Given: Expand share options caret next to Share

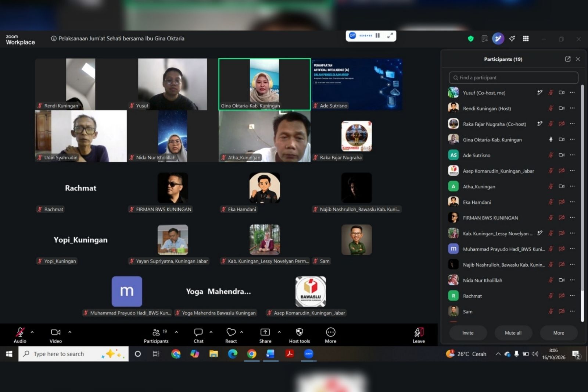Looking at the screenshot, I should (279, 332).
